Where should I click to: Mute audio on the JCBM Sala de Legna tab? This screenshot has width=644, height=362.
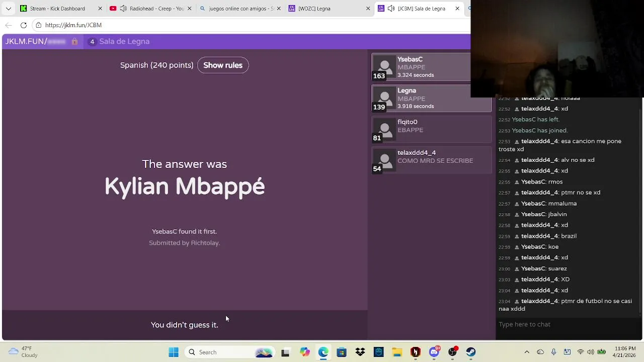click(x=391, y=9)
